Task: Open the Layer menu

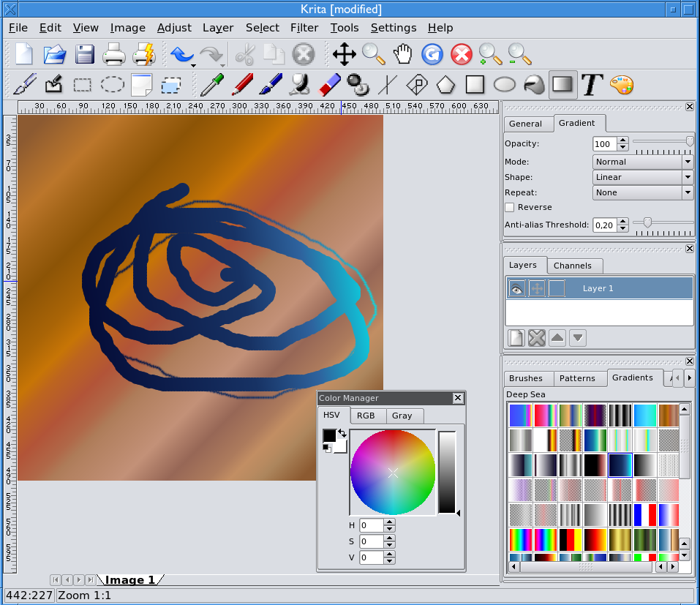Action: (218, 28)
